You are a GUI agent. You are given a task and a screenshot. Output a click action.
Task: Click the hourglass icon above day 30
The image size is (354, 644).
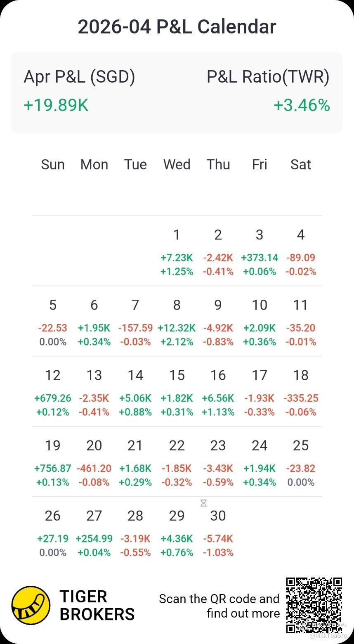point(203,503)
